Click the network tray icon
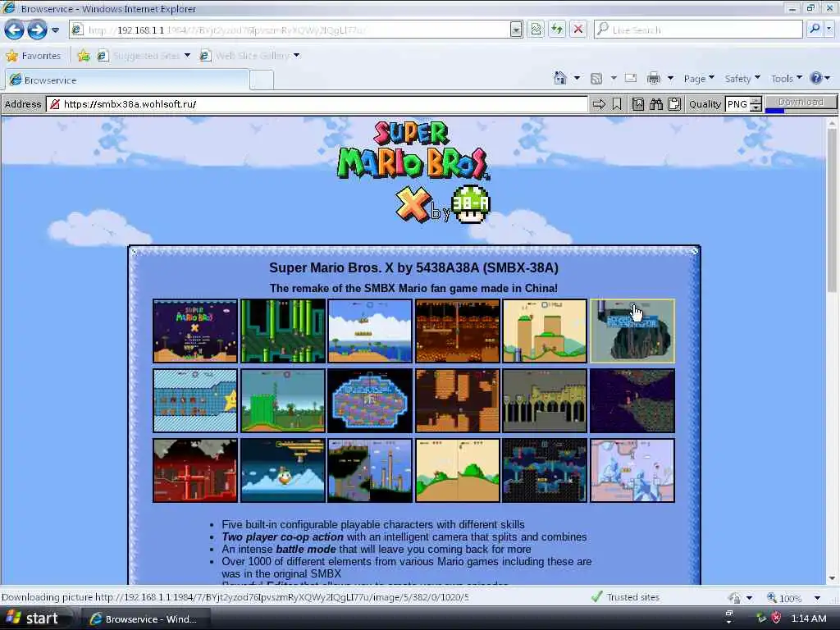Image resolution: width=840 pixels, height=630 pixels. pyautogui.click(x=761, y=619)
